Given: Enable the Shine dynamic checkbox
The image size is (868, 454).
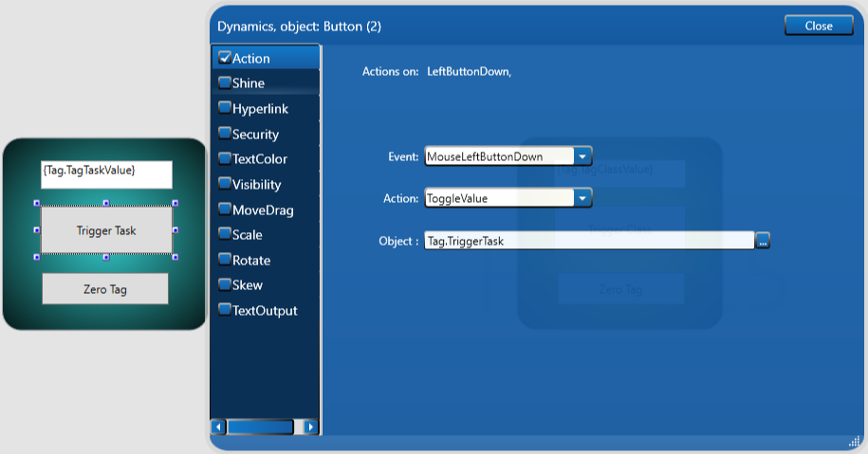Looking at the screenshot, I should (x=225, y=82).
